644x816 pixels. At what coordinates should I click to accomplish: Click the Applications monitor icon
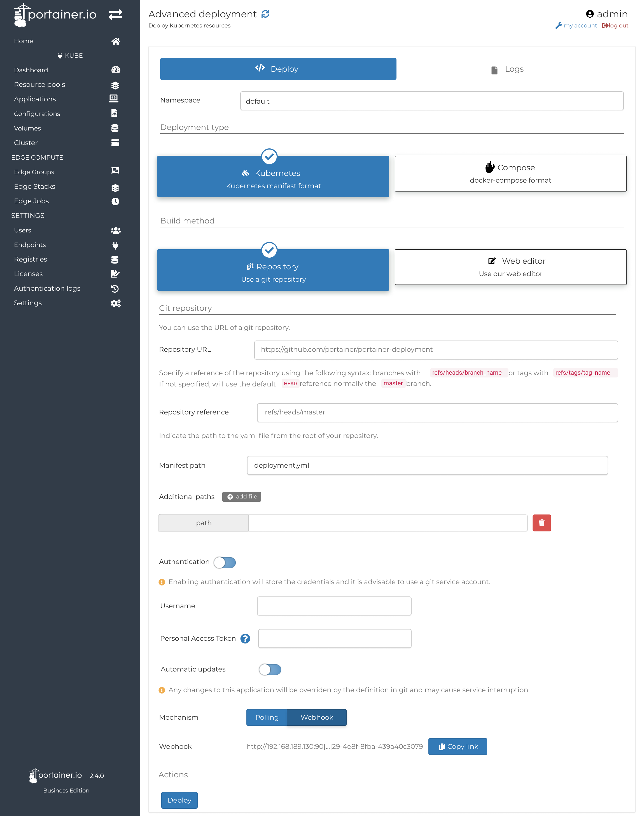pos(113,98)
